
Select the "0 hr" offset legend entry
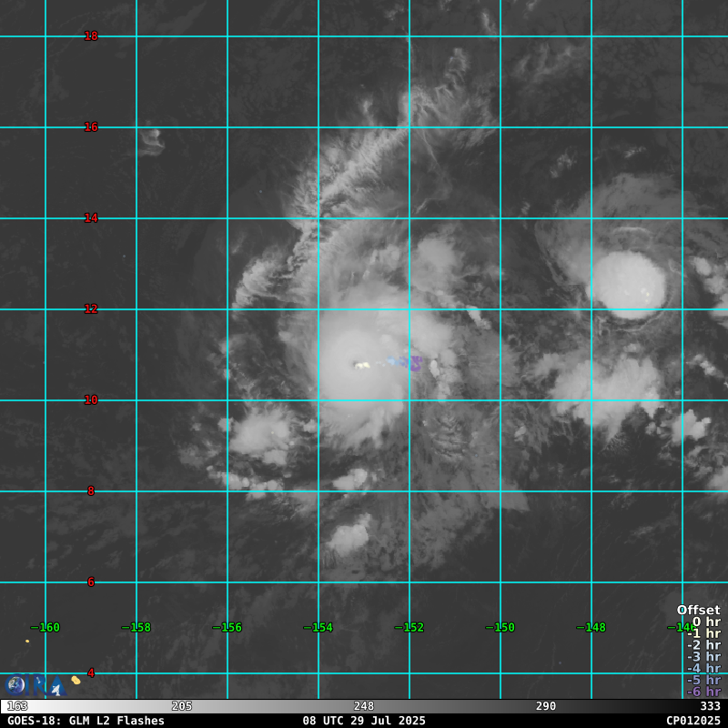tap(706, 622)
